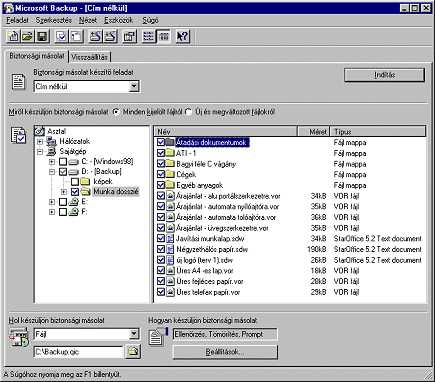Image resolution: width=435 pixels, height=382 pixels.
Task: Expand the Munka dosszié folder node
Action: 64,192
